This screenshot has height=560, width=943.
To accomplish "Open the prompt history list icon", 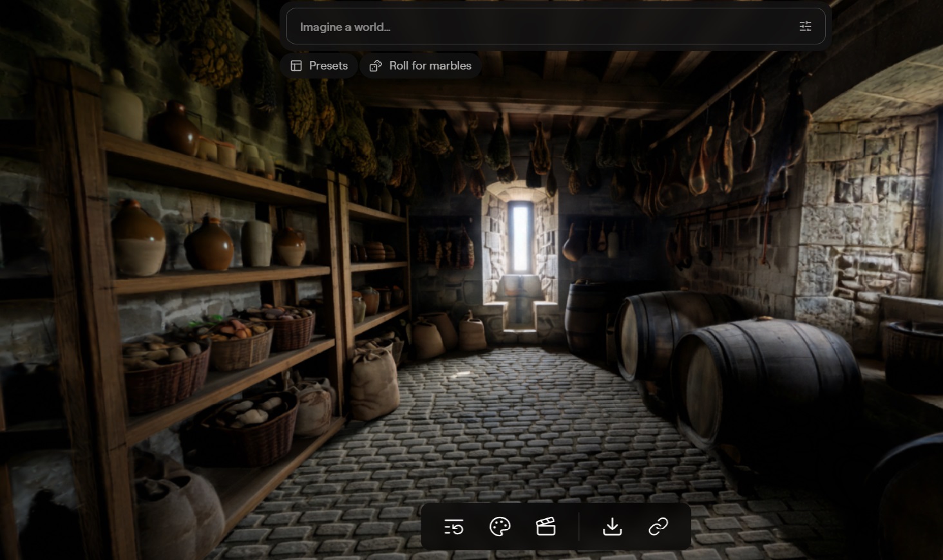I will click(454, 527).
